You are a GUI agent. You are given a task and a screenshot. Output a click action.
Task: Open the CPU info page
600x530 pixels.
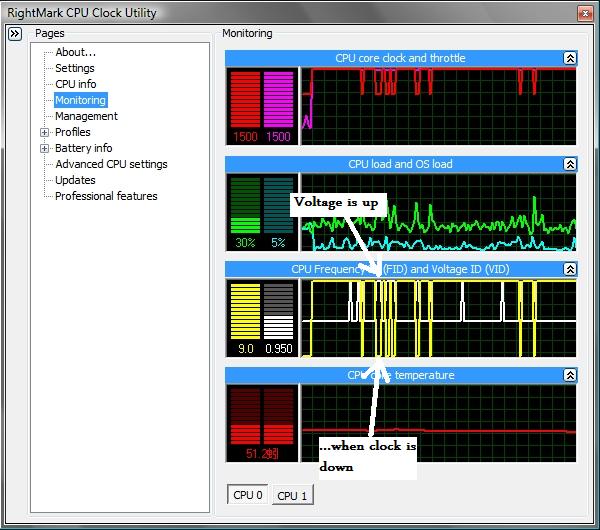[75, 84]
